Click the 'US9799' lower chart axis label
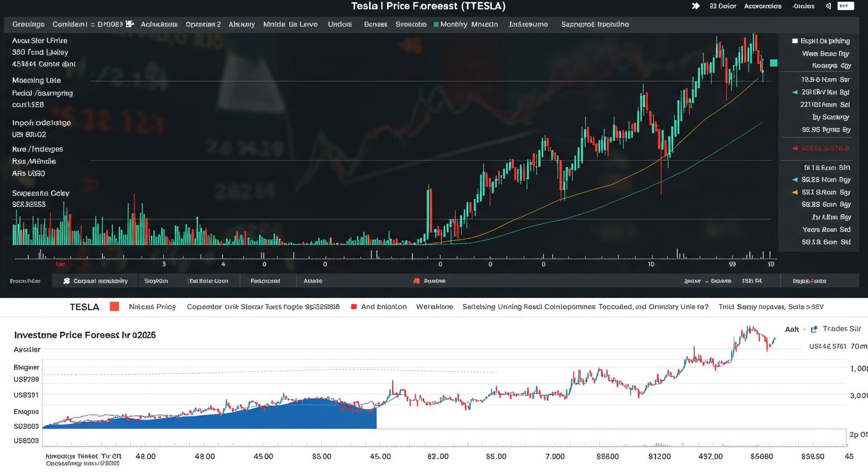 click(x=26, y=379)
